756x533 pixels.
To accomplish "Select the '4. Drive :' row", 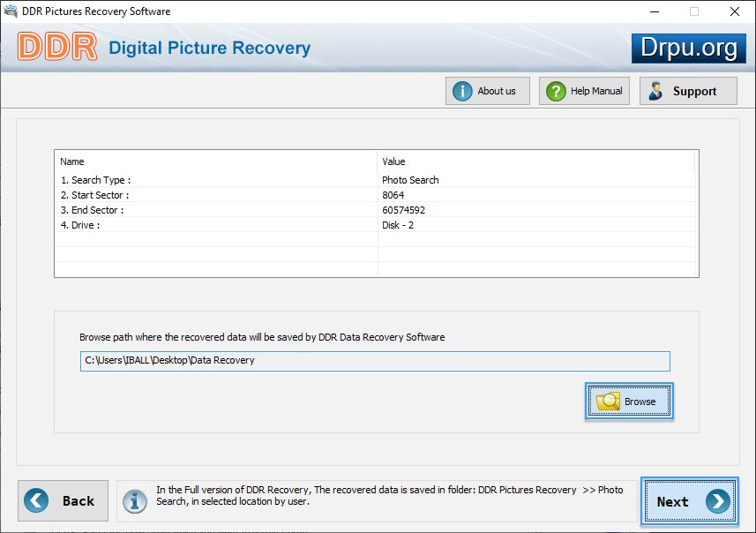I will point(376,225).
